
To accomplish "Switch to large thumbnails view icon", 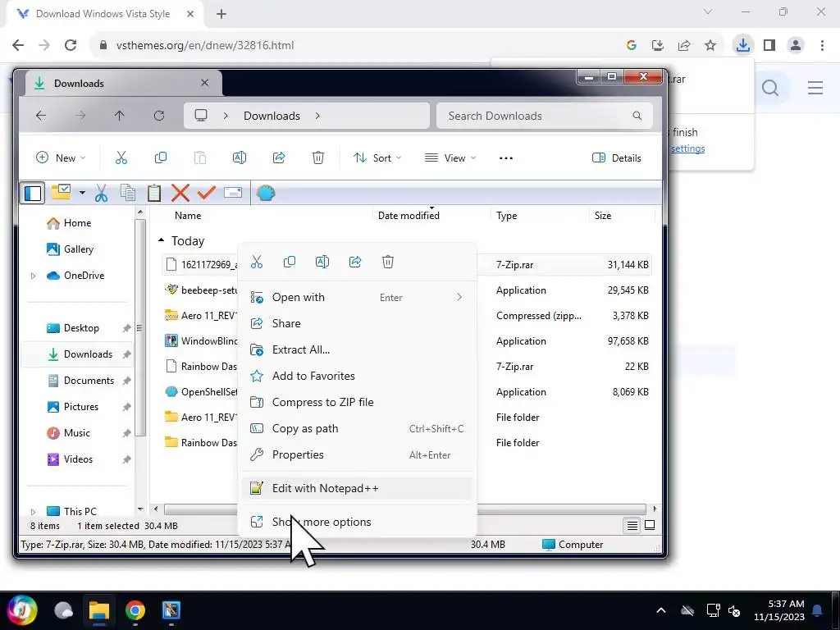I will coord(650,526).
